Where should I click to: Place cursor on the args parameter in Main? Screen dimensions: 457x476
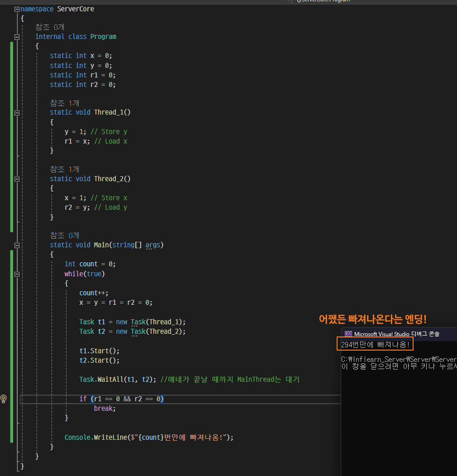tap(152, 245)
